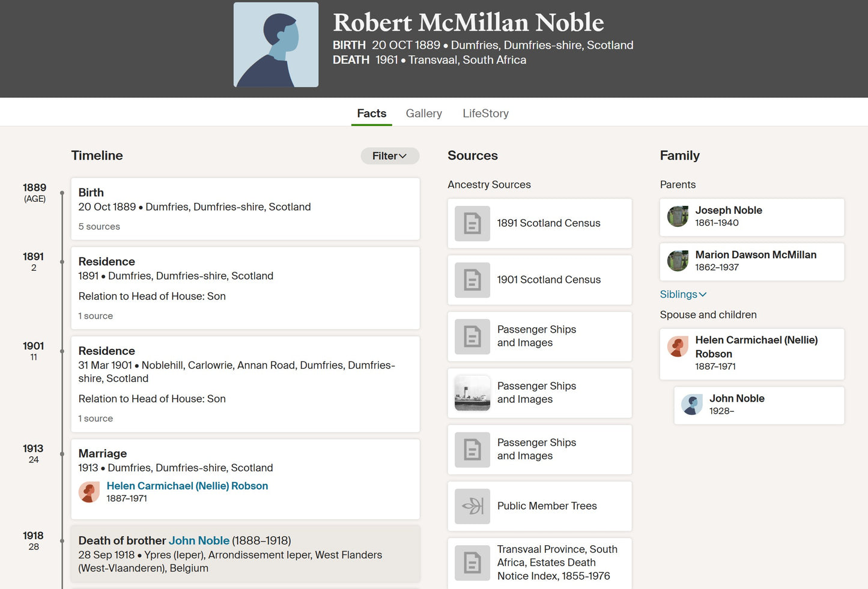The height and width of the screenshot is (589, 868).
Task: Expand the Siblings list
Action: tap(683, 294)
